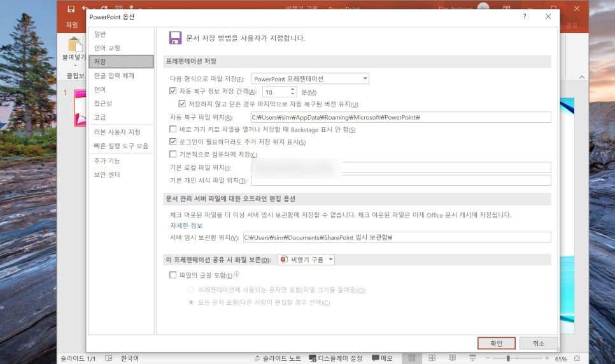
Task: Open the presentation selector dropdown 비행기 구름
Action: [306, 260]
